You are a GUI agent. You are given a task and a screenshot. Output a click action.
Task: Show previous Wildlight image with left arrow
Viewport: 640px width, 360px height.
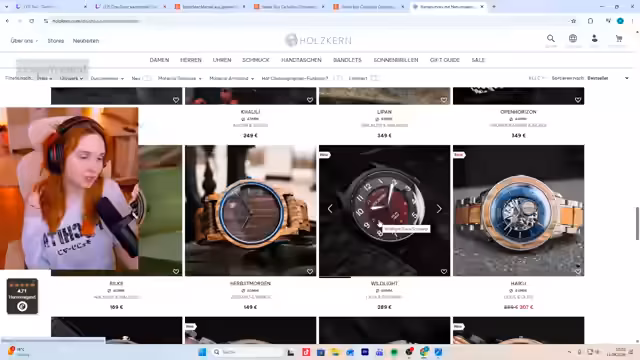coord(330,209)
